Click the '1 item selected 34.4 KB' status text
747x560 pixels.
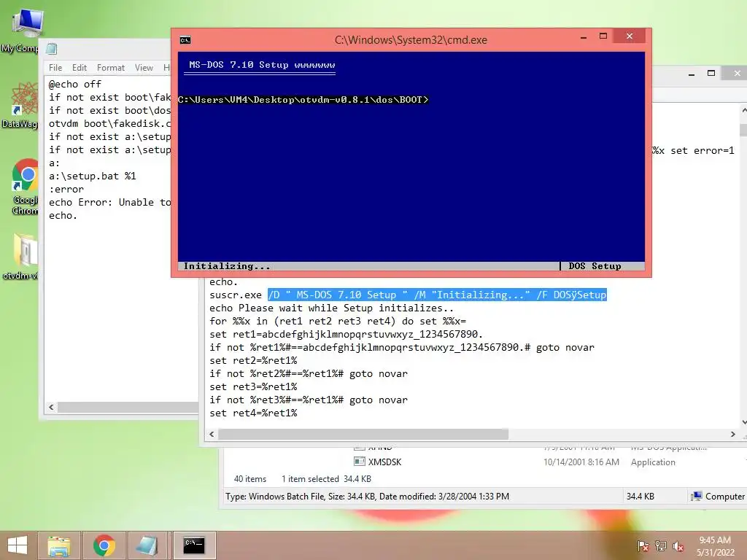pos(326,479)
